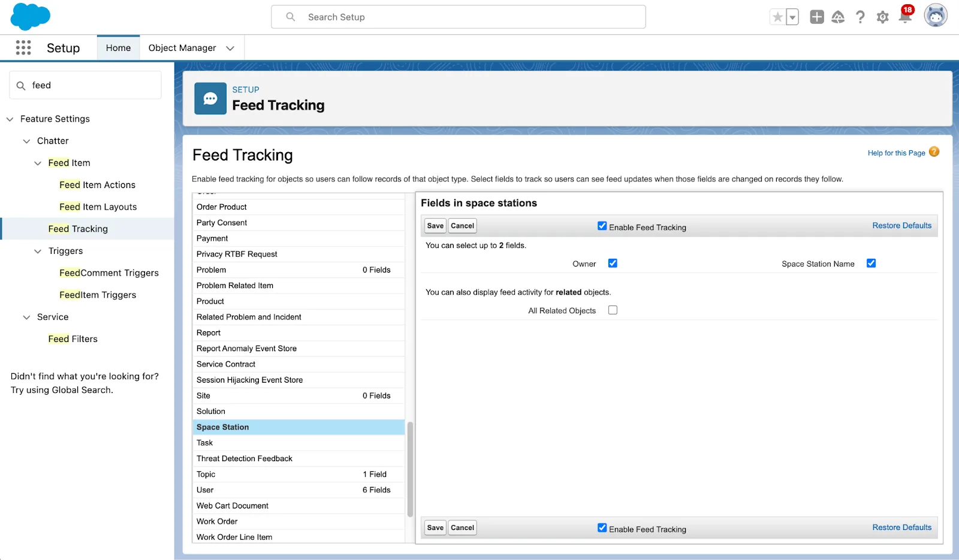Select Topic object with 1 Field

point(298,474)
